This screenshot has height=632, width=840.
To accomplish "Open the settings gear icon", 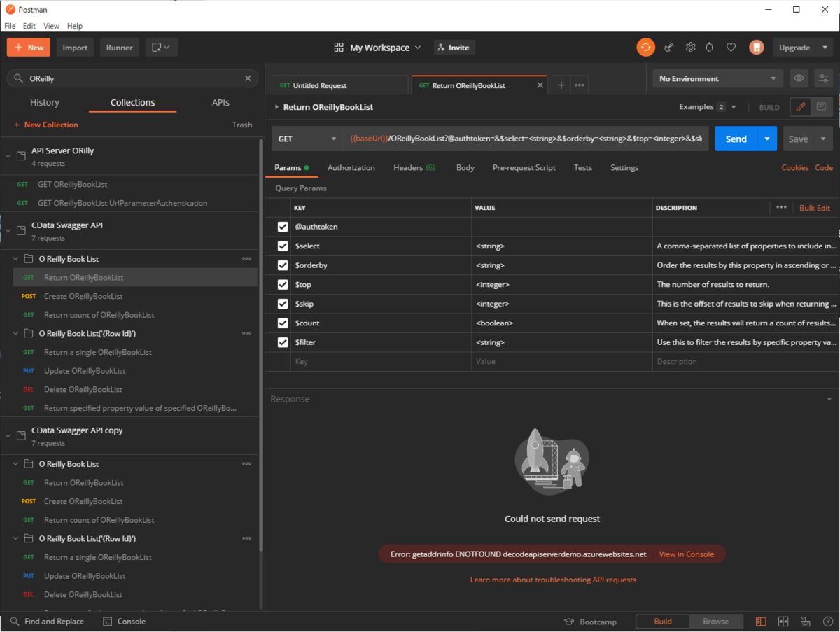I will point(690,48).
